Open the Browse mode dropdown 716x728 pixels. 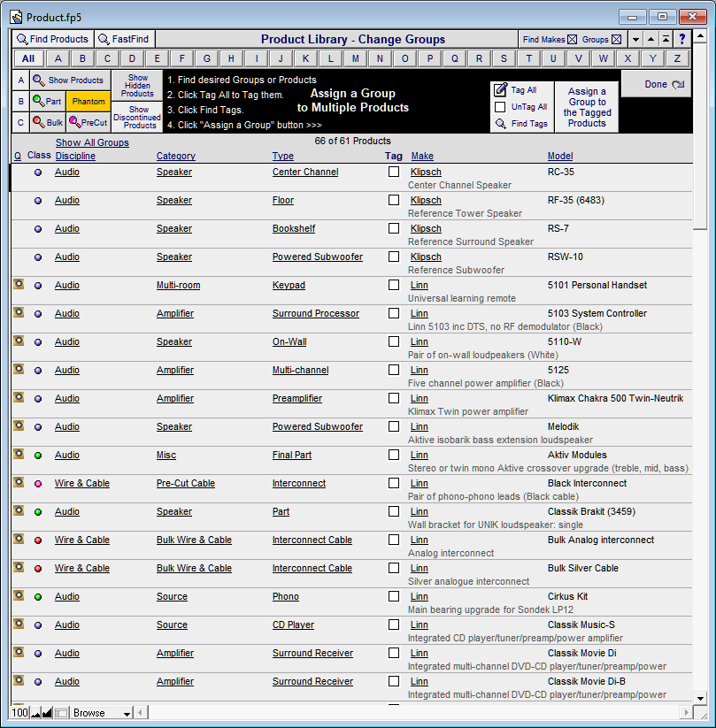pos(101,713)
